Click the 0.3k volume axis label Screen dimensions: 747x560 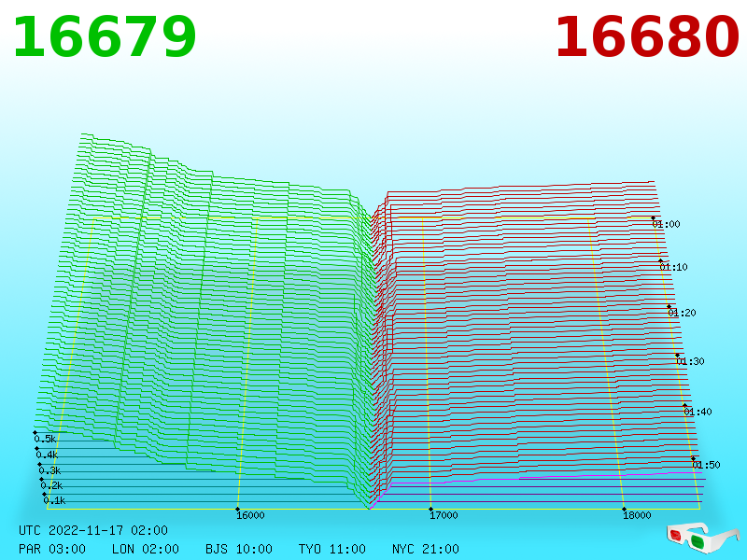(x=50, y=470)
